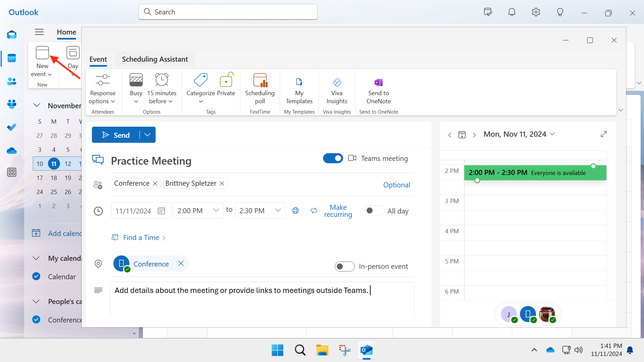Screen dimensions: 644x362
Task: Click Find a Time link
Action: point(141,238)
